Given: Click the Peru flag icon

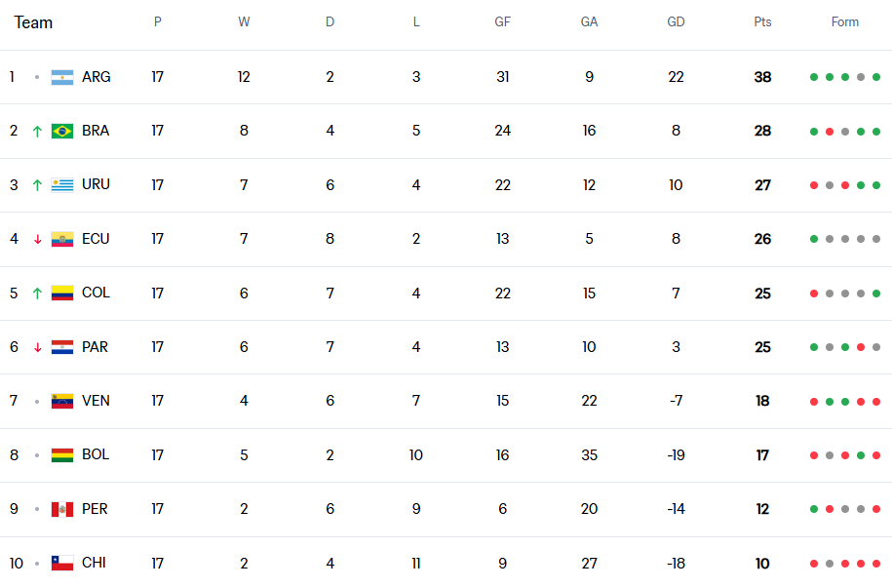Looking at the screenshot, I should pos(62,509).
